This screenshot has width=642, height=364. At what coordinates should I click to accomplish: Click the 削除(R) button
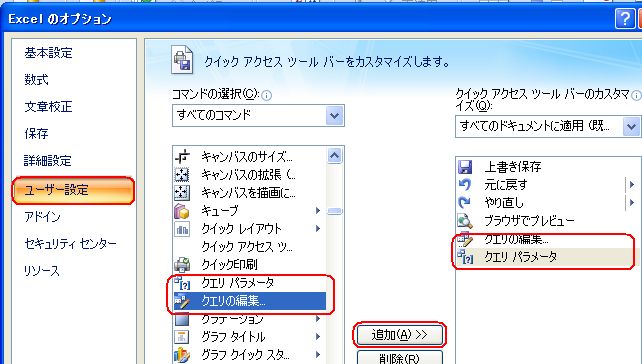[400, 358]
